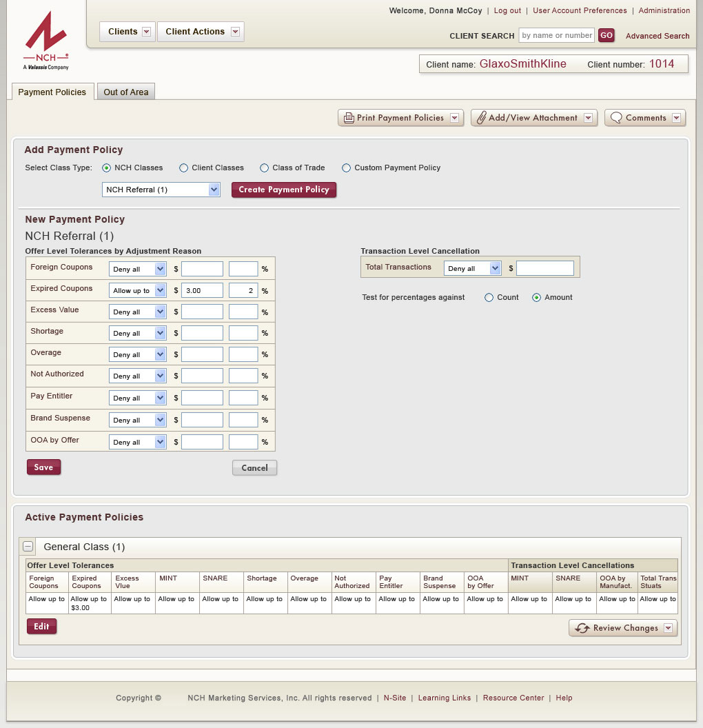
Task: Click the printer icon on Print Payment Policies
Action: click(x=349, y=118)
